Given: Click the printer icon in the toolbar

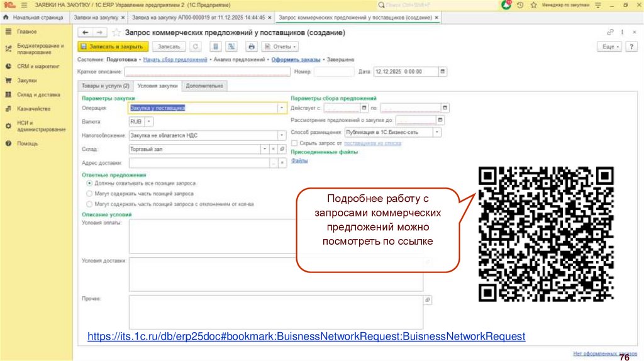Looking at the screenshot, I should pos(252,47).
